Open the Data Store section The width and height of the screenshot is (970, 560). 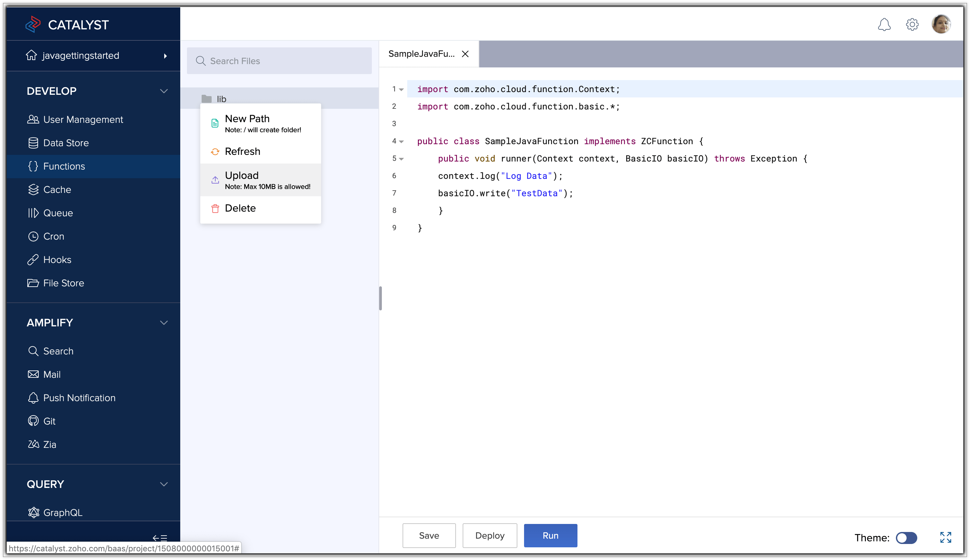[66, 143]
